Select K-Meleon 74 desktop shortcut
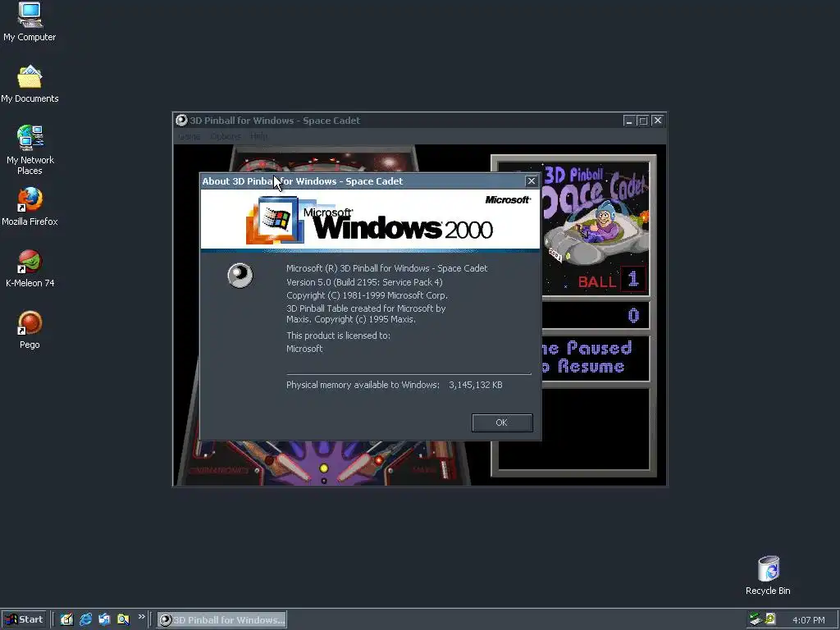This screenshot has height=630, width=840. [x=30, y=268]
